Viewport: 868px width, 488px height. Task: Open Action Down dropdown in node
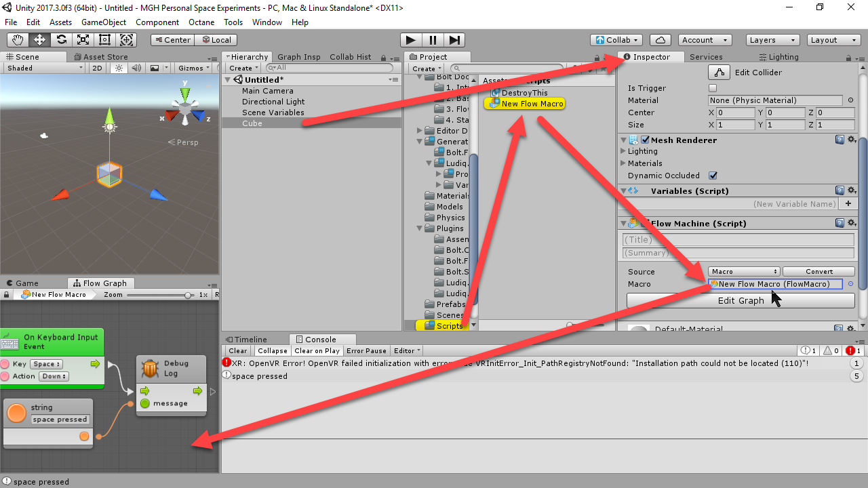coord(54,376)
